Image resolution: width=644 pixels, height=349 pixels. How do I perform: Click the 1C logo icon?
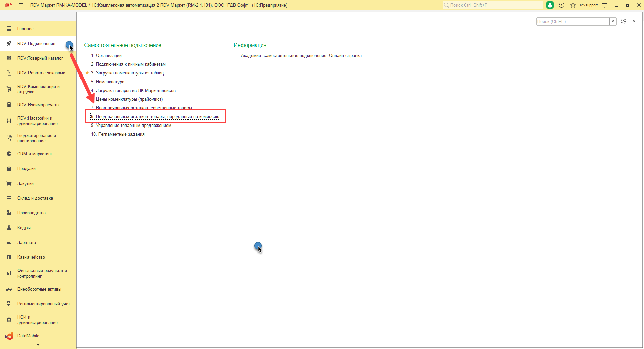tap(9, 5)
